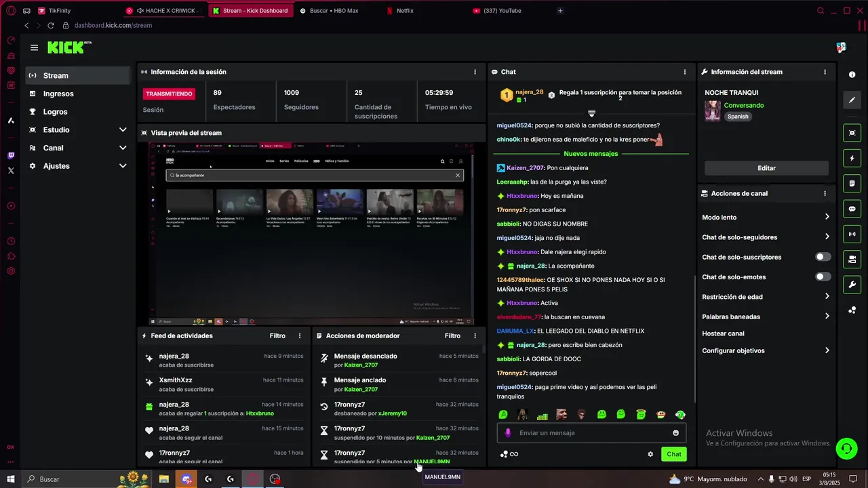
Task: Switch to the Buscar HBO Max tab
Action: 338,10
